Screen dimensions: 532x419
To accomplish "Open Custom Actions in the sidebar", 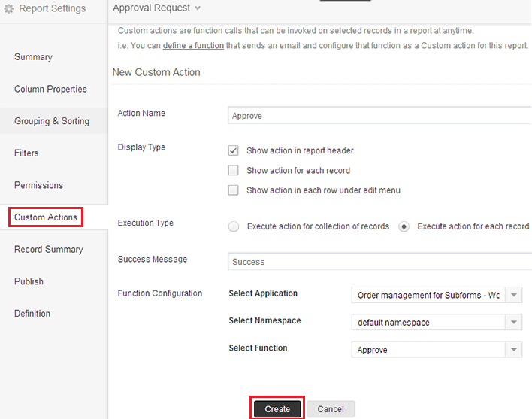I will [x=46, y=217].
